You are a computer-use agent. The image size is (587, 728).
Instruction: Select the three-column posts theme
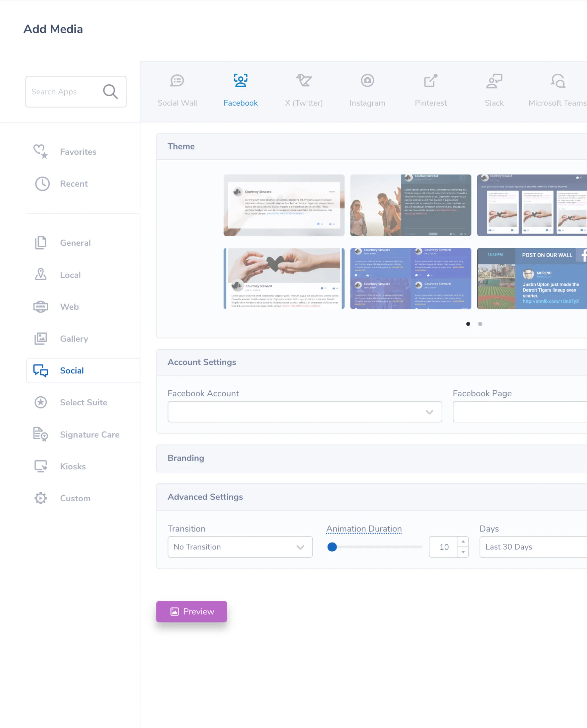(x=532, y=205)
